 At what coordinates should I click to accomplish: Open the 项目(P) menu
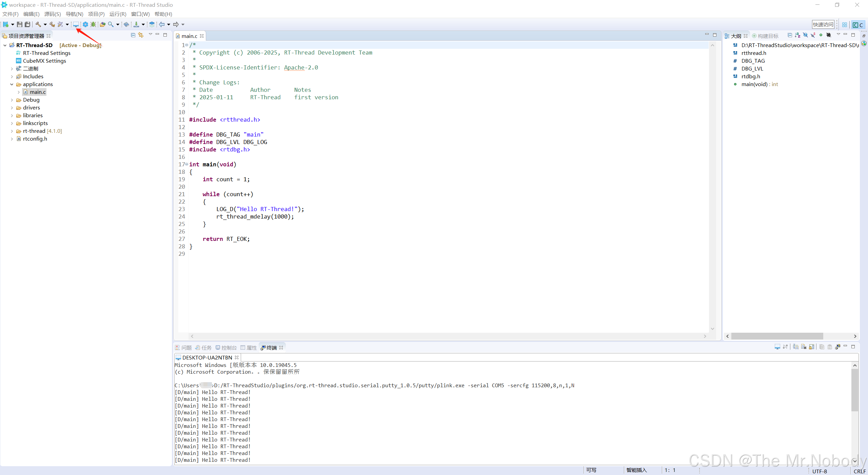point(96,14)
